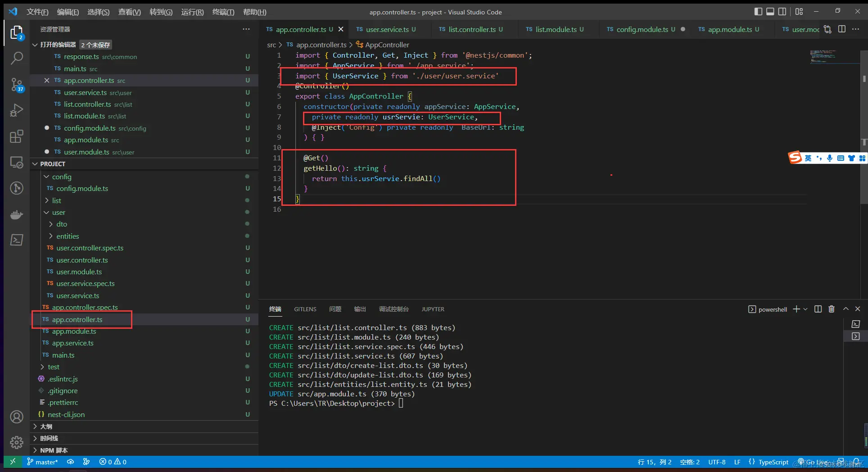Click the code minimap preview

pos(823,57)
